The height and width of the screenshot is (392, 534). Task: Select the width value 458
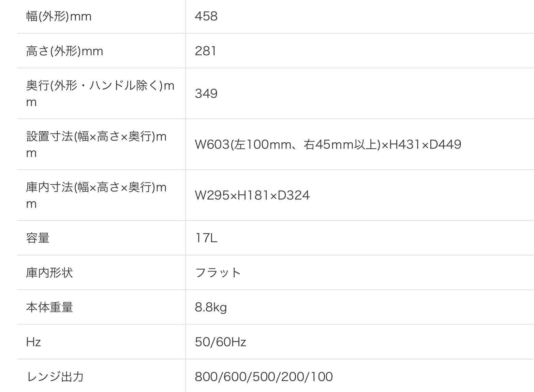click(206, 16)
